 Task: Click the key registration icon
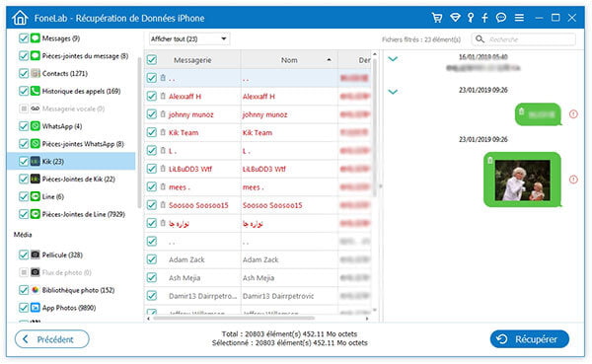pos(471,18)
